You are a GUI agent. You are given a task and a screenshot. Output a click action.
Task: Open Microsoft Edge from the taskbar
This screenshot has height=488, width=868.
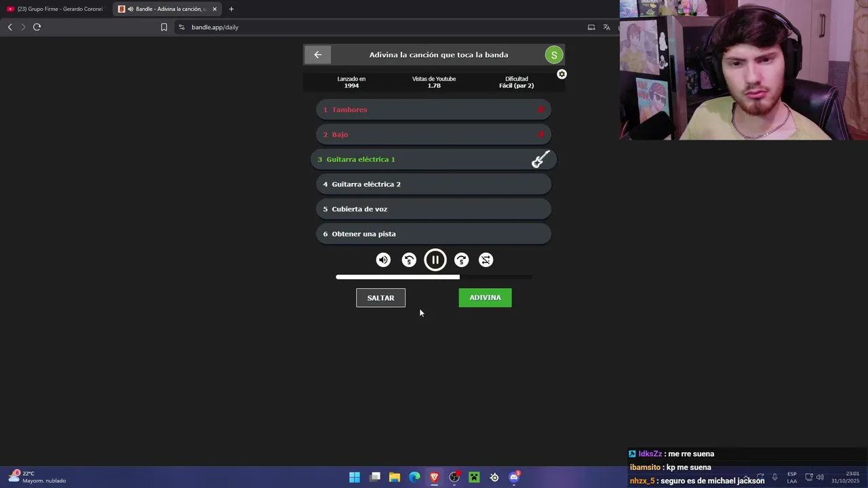click(x=414, y=477)
